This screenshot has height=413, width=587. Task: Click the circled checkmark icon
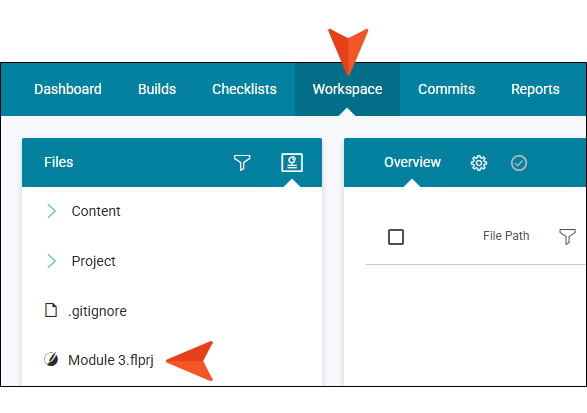519,163
